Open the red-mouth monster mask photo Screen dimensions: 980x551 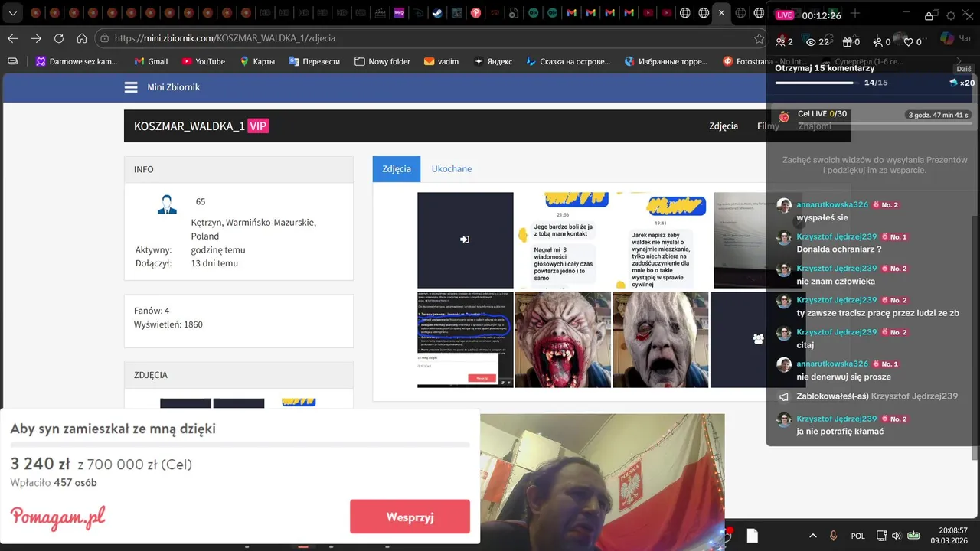pyautogui.click(x=563, y=339)
